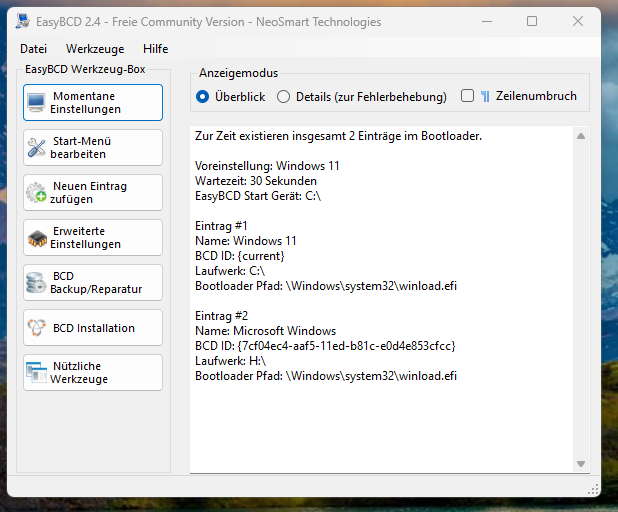The image size is (618, 512).
Task: Click the line 'Name: Microsoft Windows'
Action: click(266, 331)
